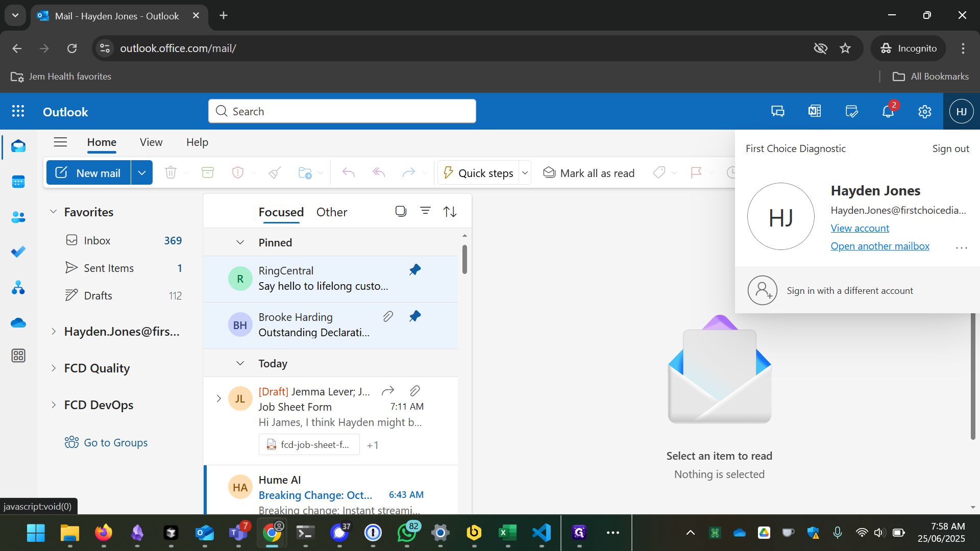Click the Flag icon in ribbon
The height and width of the screenshot is (551, 980).
[x=696, y=173]
